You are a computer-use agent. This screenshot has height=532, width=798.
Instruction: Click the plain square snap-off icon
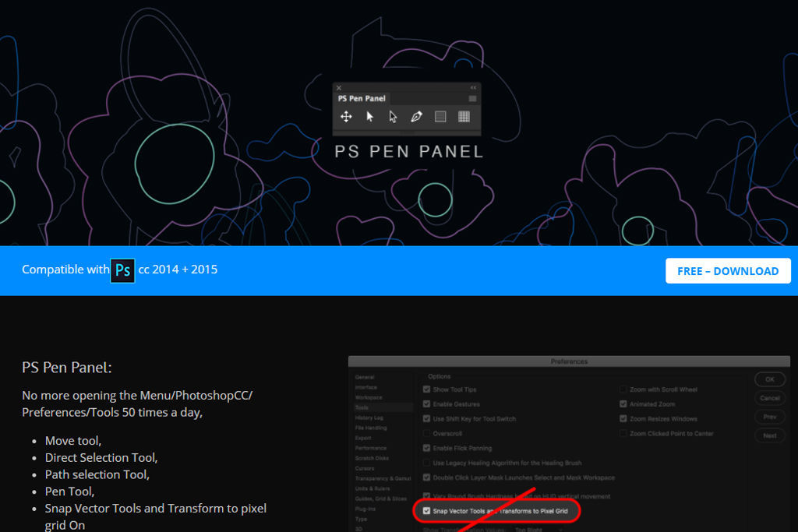coord(440,117)
